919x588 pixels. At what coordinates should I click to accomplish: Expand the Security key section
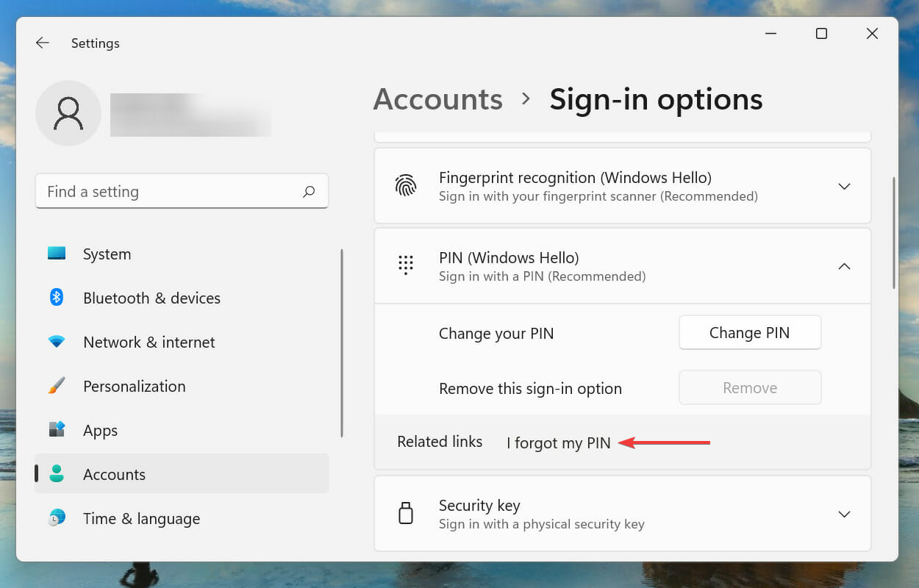[x=844, y=514]
